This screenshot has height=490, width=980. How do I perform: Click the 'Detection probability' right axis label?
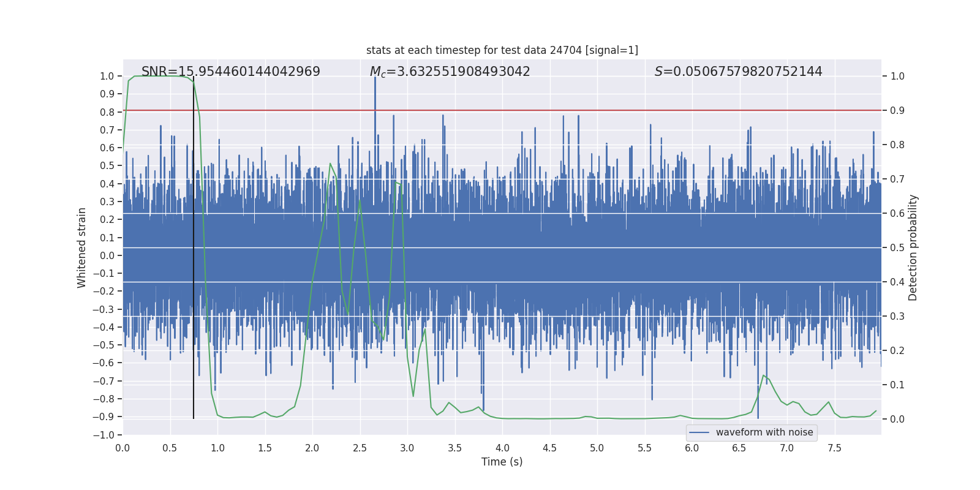913,247
